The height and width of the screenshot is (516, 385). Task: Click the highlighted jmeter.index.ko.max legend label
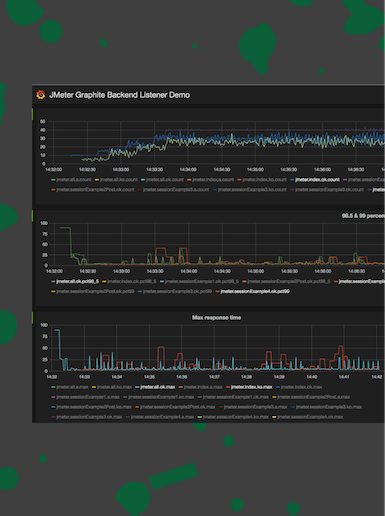[252, 387]
